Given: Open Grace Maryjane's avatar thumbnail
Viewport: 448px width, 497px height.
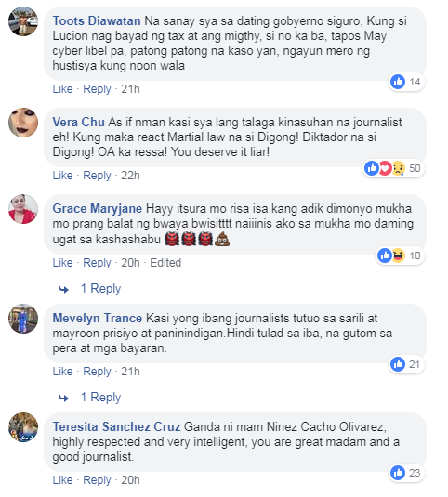Looking at the screenshot, I should pyautogui.click(x=23, y=209).
